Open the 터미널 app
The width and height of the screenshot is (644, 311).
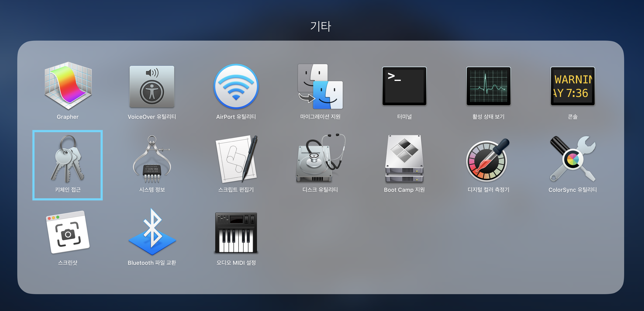click(404, 86)
